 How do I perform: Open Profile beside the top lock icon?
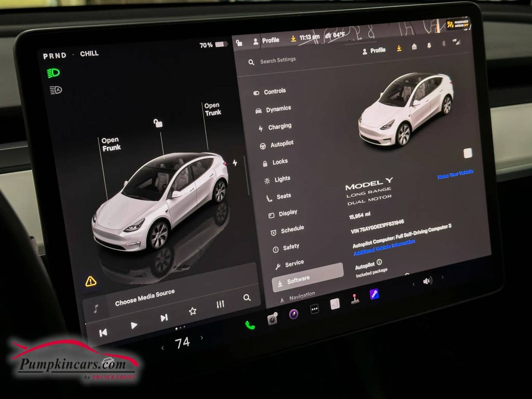click(x=266, y=41)
